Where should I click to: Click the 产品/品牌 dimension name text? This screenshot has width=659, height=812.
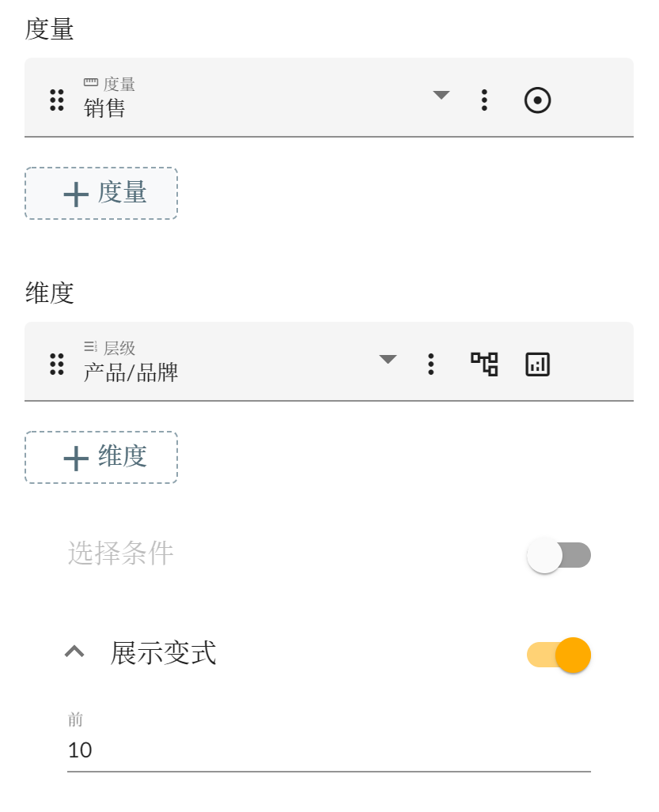pyautogui.click(x=131, y=372)
